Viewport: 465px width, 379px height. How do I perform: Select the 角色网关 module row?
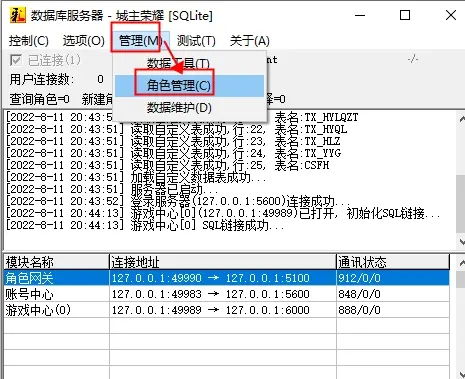click(226, 278)
